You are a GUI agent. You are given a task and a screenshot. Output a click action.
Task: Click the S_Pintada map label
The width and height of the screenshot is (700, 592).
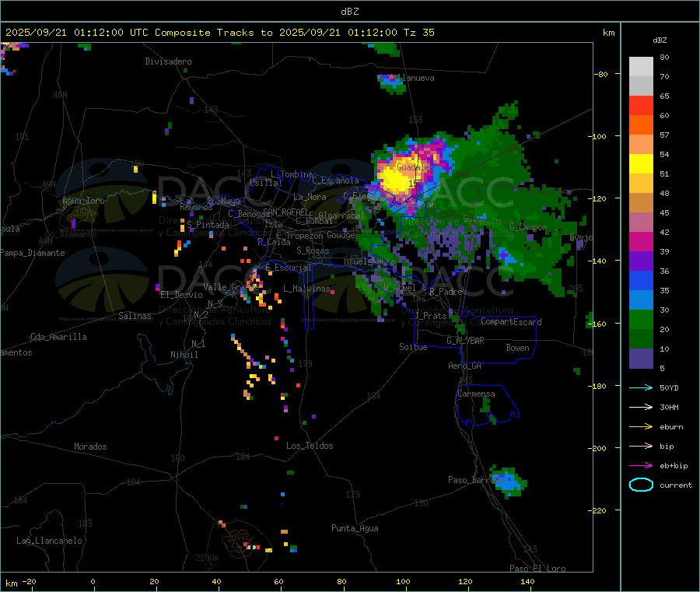(x=208, y=225)
